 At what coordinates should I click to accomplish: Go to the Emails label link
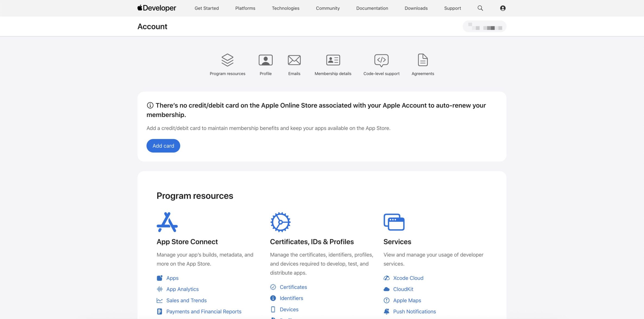tap(294, 74)
